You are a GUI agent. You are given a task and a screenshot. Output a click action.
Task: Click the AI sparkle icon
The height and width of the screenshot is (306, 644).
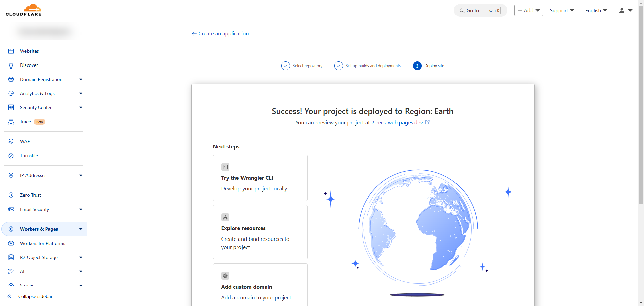tap(11, 271)
